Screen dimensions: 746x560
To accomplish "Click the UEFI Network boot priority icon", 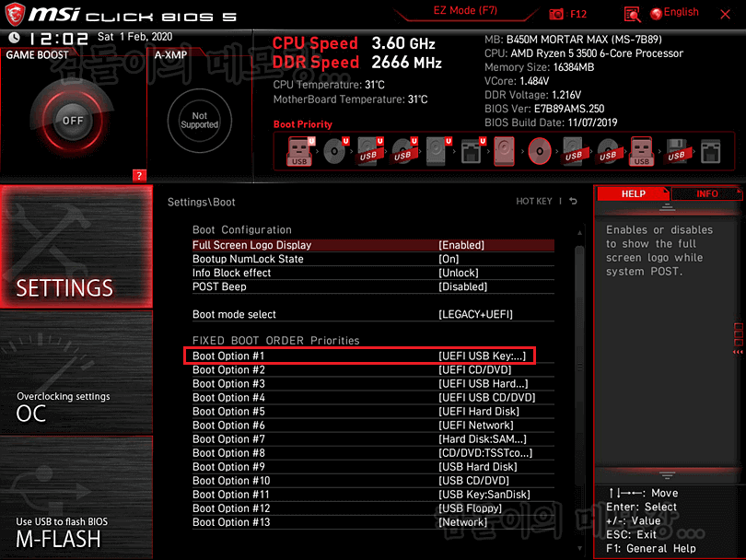I will [472, 151].
